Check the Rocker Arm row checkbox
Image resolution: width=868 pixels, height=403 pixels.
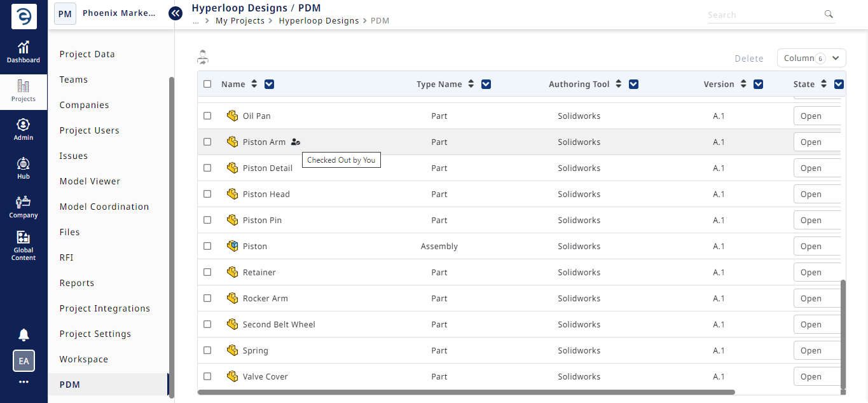(x=207, y=298)
